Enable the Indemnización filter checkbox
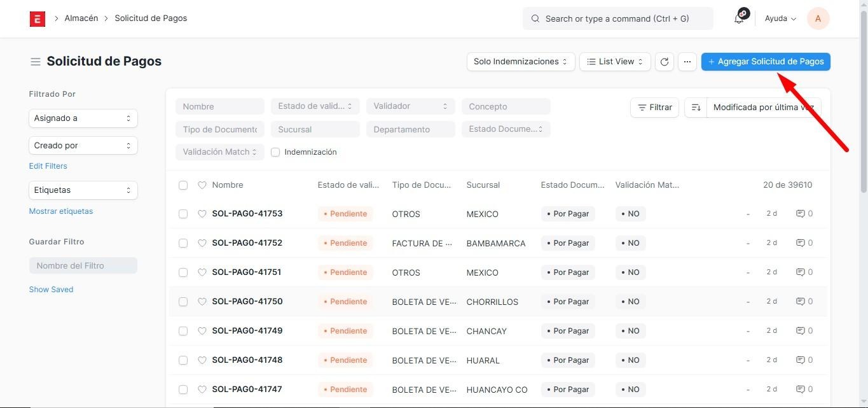 (275, 152)
